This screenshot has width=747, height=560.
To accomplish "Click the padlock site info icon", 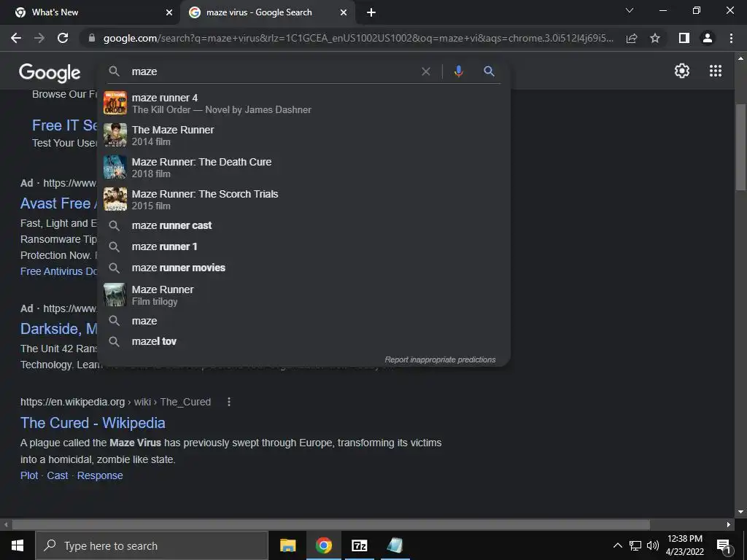I will pyautogui.click(x=92, y=38).
